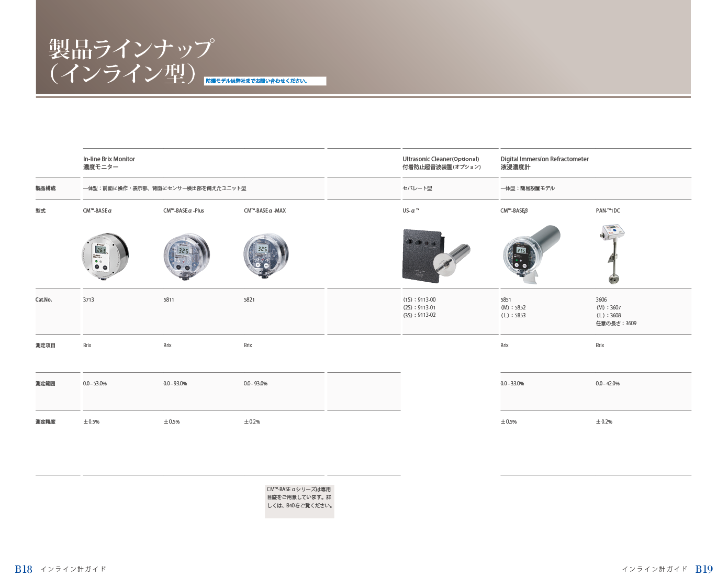Viewport: 728px width, 588px height.
Task: Click the 任意の長さ:3609 entry
Action: (616, 323)
